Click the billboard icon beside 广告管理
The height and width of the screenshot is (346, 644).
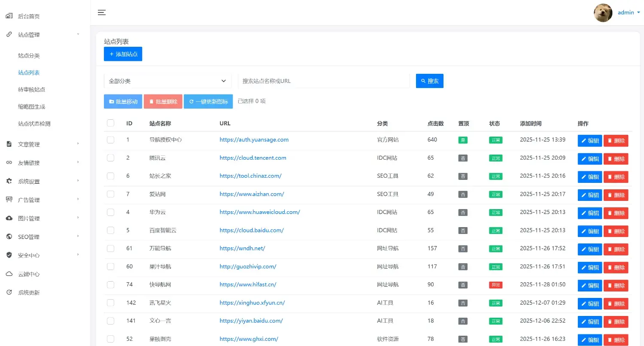tap(9, 200)
